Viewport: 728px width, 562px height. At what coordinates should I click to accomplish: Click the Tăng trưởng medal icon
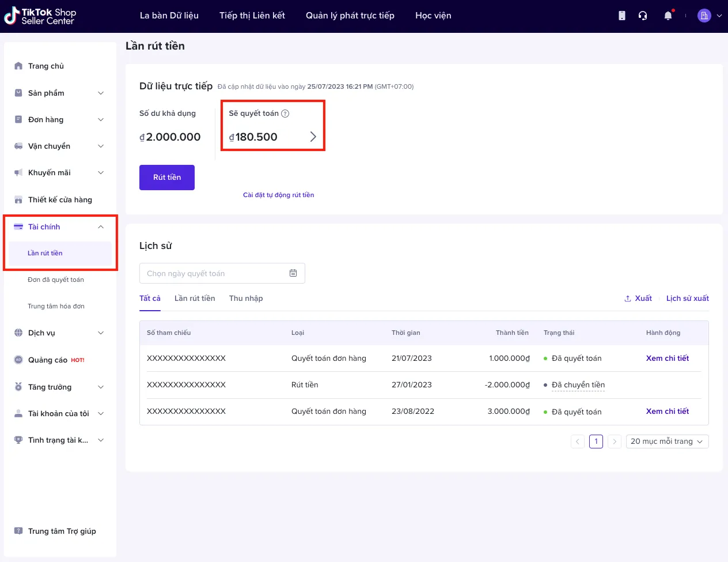[x=18, y=387]
